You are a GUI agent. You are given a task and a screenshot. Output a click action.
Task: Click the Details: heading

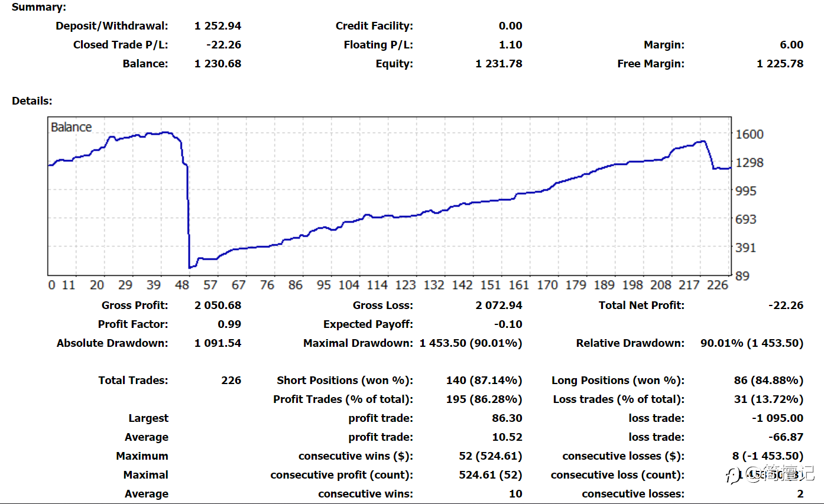(32, 101)
